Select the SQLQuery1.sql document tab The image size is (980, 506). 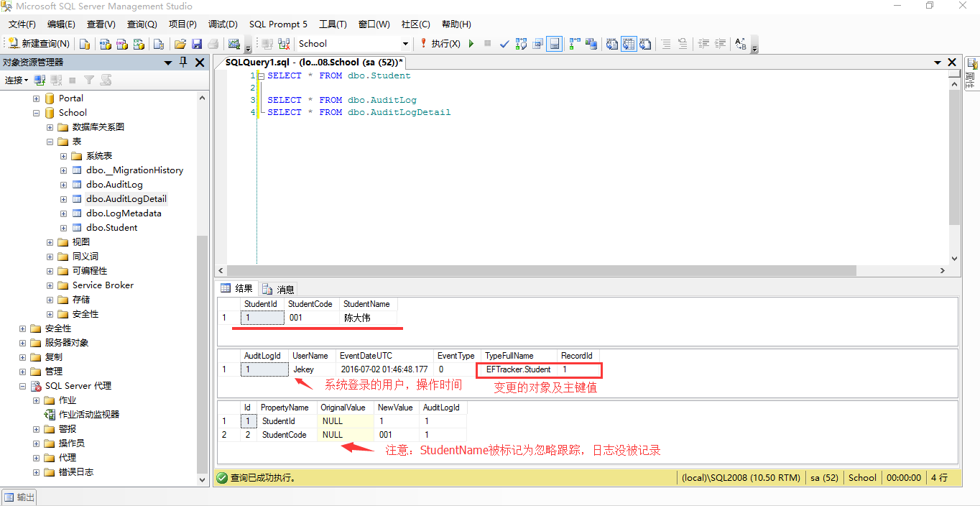pos(313,63)
